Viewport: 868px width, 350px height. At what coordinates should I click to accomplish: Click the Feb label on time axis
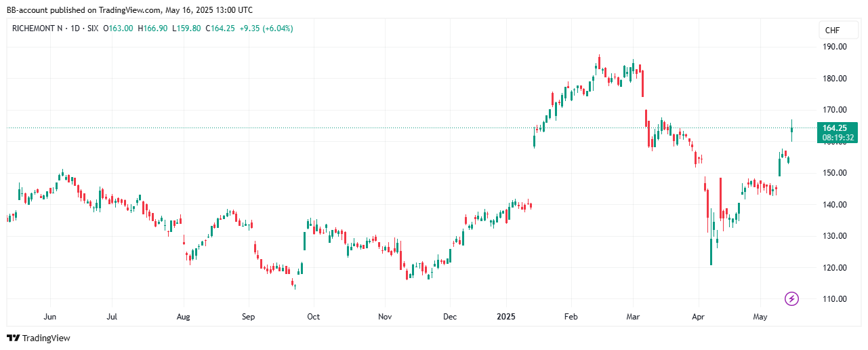571,317
